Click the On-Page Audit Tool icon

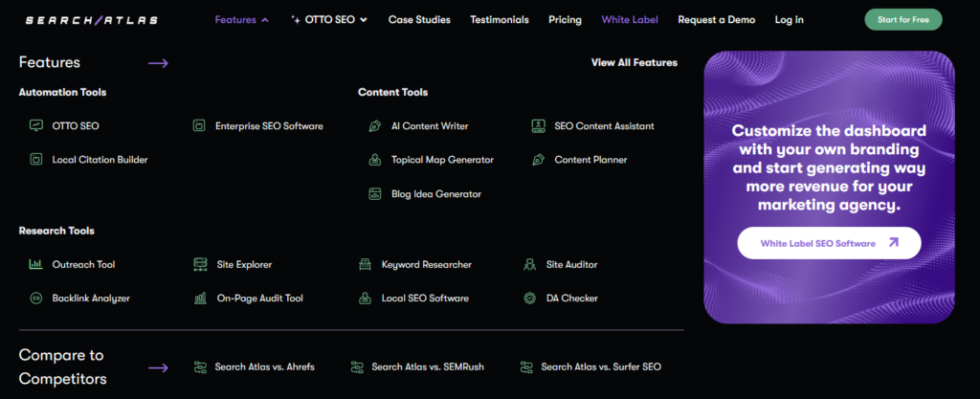click(200, 298)
